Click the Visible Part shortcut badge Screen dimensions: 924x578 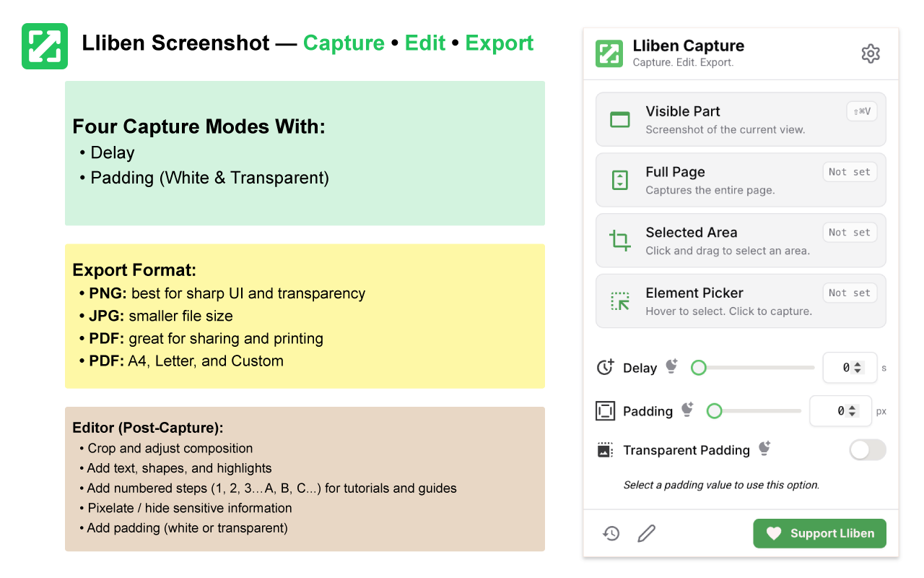point(862,111)
